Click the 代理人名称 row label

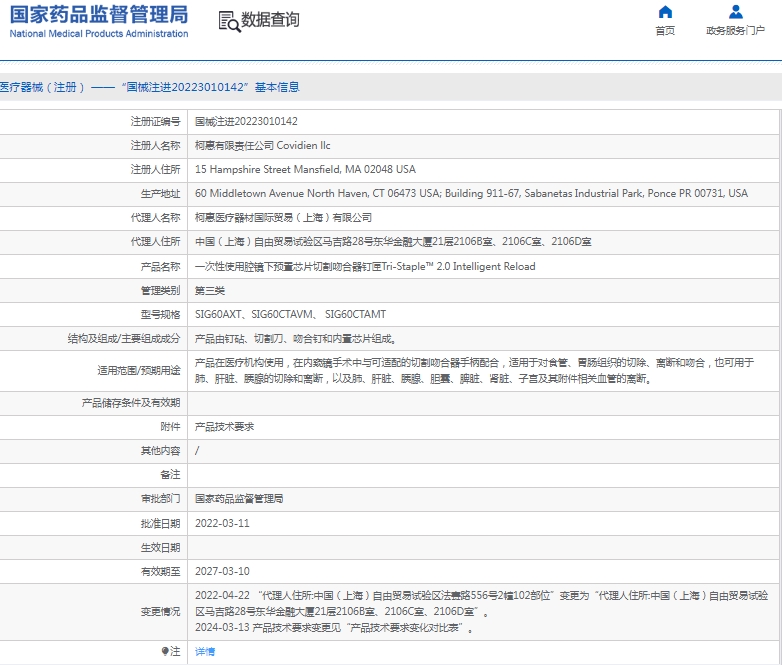click(155, 218)
